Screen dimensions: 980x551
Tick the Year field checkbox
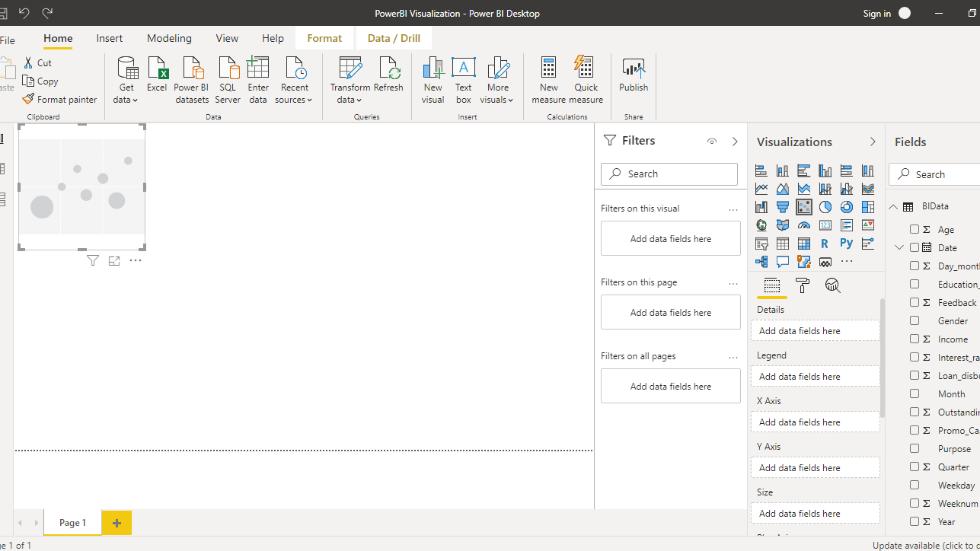(x=915, y=521)
